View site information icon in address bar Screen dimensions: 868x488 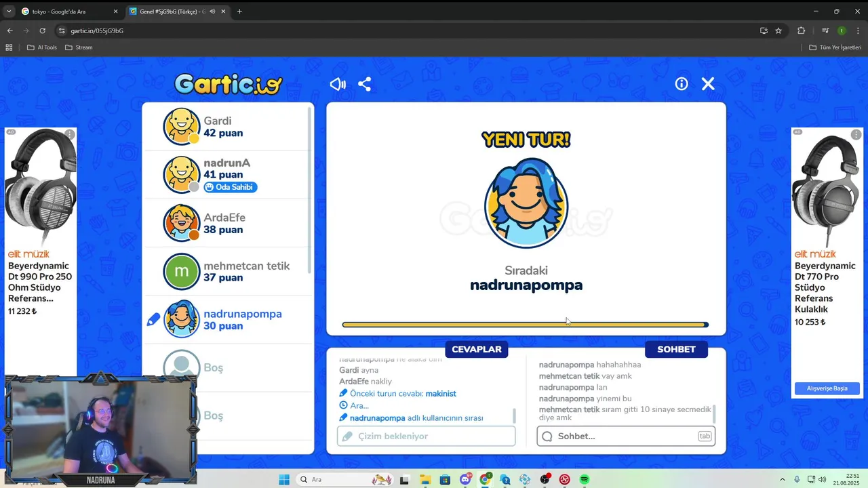tap(62, 30)
